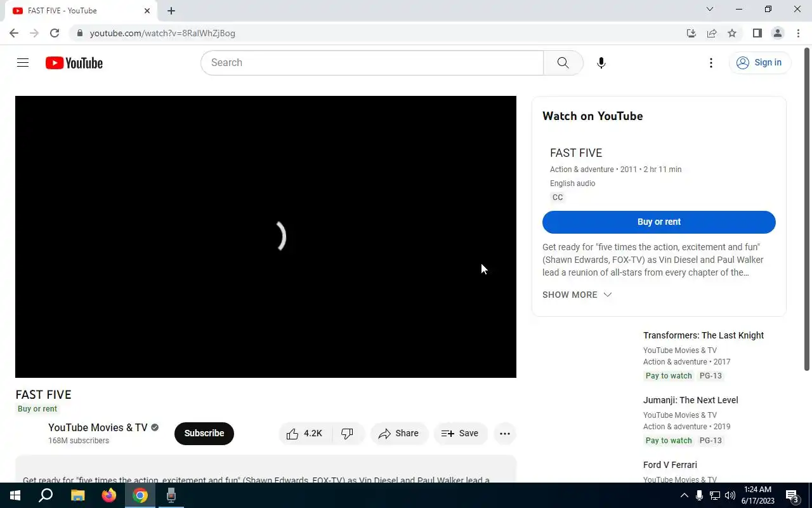
Task: Open the YouTube hamburger guide menu
Action: pyautogui.click(x=23, y=62)
